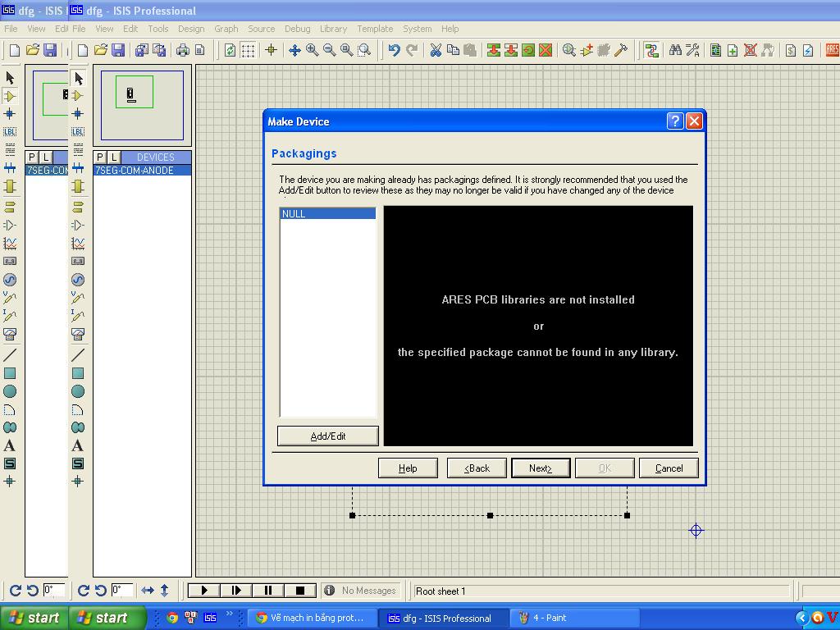Screen dimensions: 840x630
Task: Click the Block Delete red X icon
Action: click(x=546, y=50)
